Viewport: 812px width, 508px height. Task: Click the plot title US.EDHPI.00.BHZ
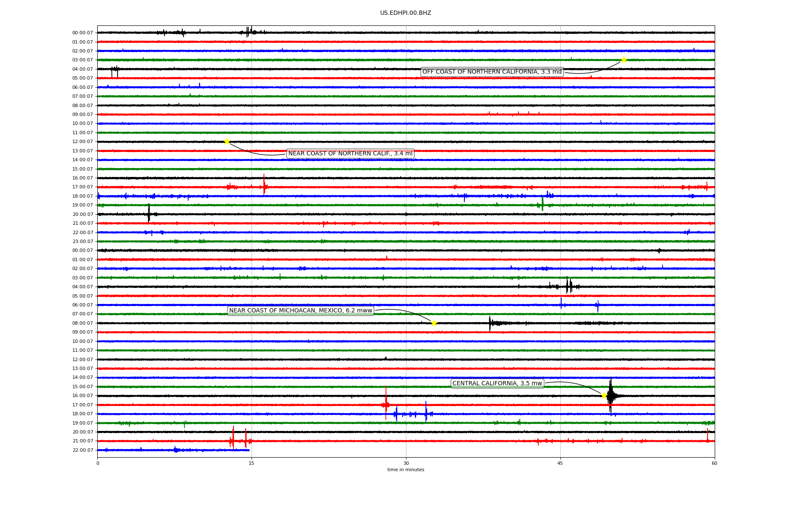pos(406,13)
